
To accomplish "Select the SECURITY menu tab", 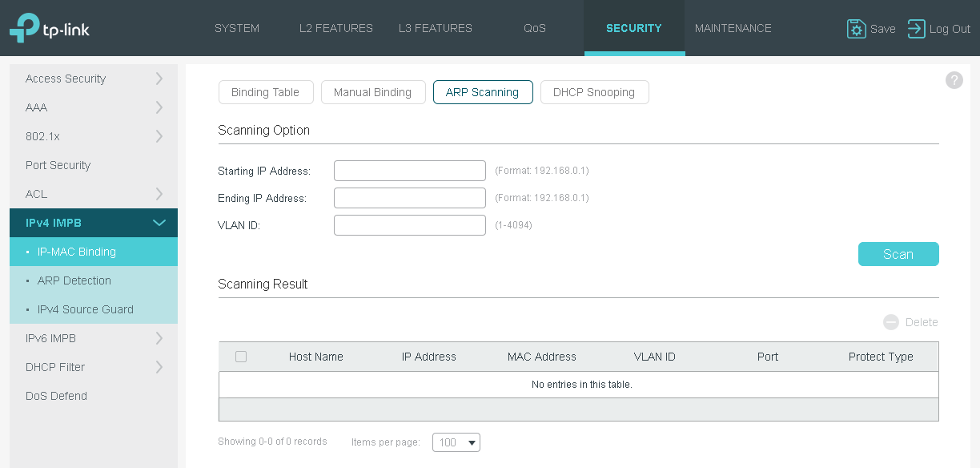I will [x=634, y=28].
